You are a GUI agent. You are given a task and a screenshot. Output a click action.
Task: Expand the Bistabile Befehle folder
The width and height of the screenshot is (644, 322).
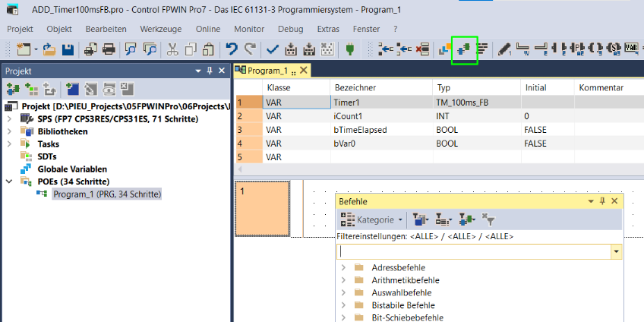pyautogui.click(x=343, y=305)
